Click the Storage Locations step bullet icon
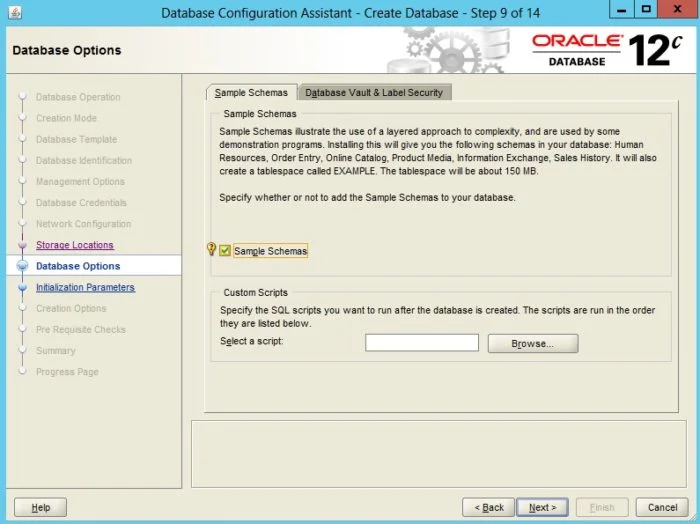This screenshot has height=524, width=700. [x=22, y=245]
